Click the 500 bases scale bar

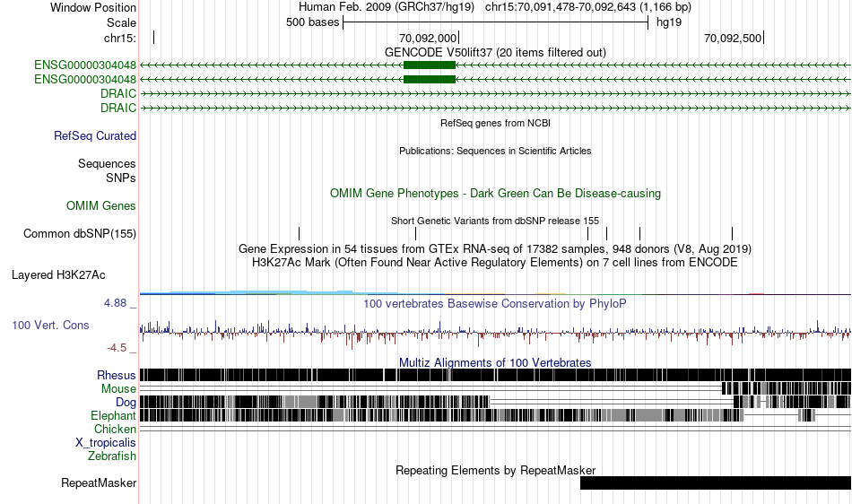(496, 22)
